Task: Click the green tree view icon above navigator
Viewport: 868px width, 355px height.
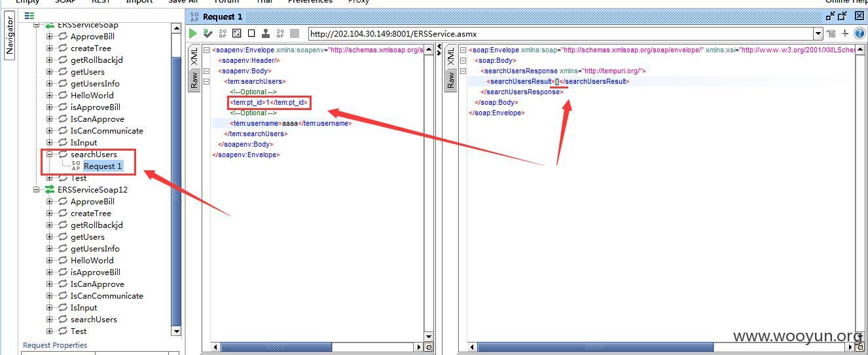Action: pyautogui.click(x=29, y=16)
